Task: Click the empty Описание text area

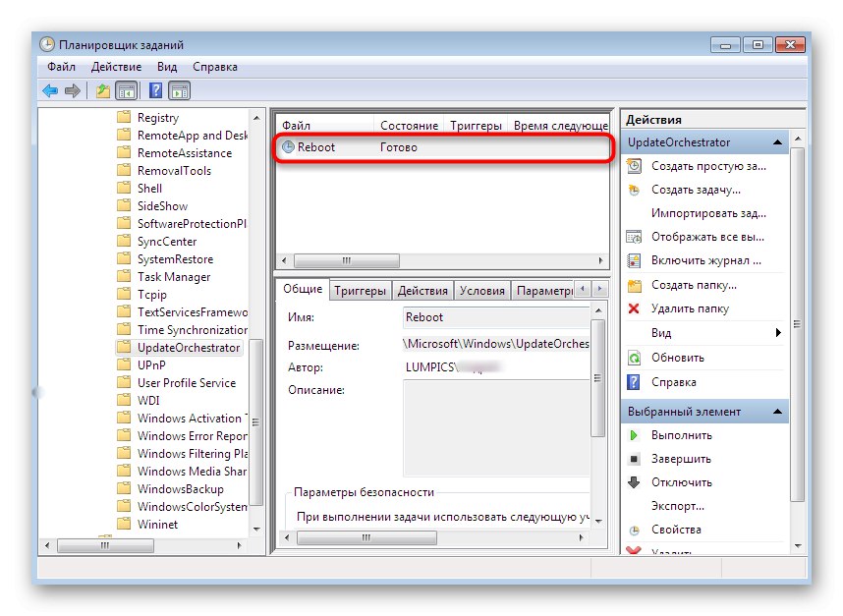Action: [x=496, y=428]
